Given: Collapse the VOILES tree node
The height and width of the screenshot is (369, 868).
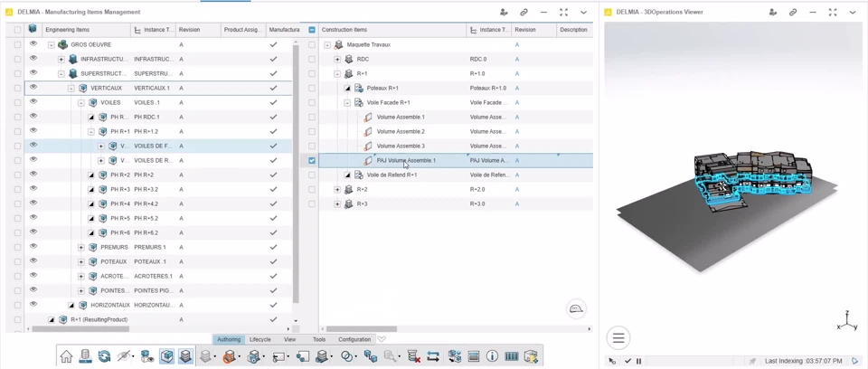Looking at the screenshot, I should [81, 102].
